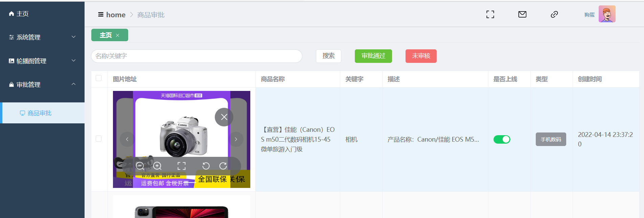Close the 主页 tab with its X
The height and width of the screenshot is (218, 644).
pyautogui.click(x=118, y=35)
